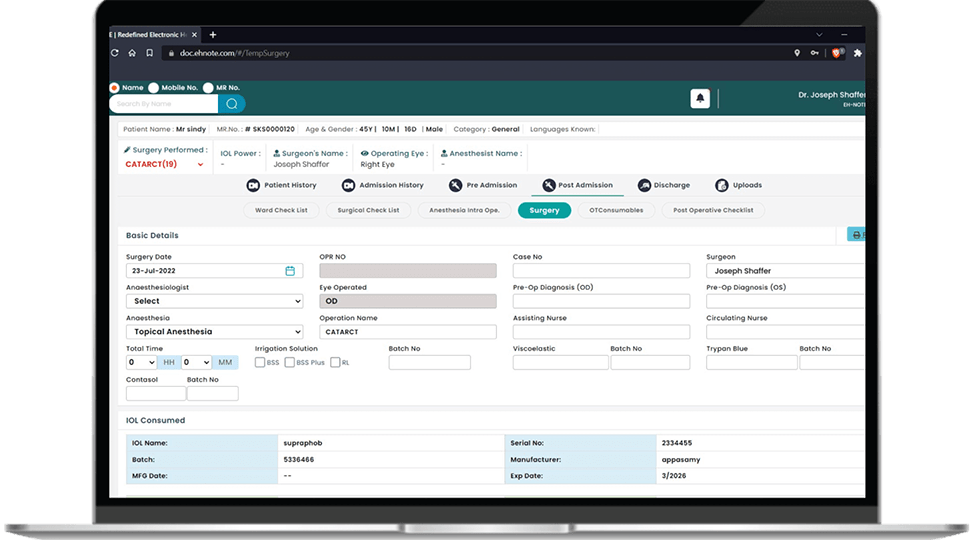This screenshot has width=975, height=540.
Task: Click the print icon in Basic Details
Action: click(856, 235)
